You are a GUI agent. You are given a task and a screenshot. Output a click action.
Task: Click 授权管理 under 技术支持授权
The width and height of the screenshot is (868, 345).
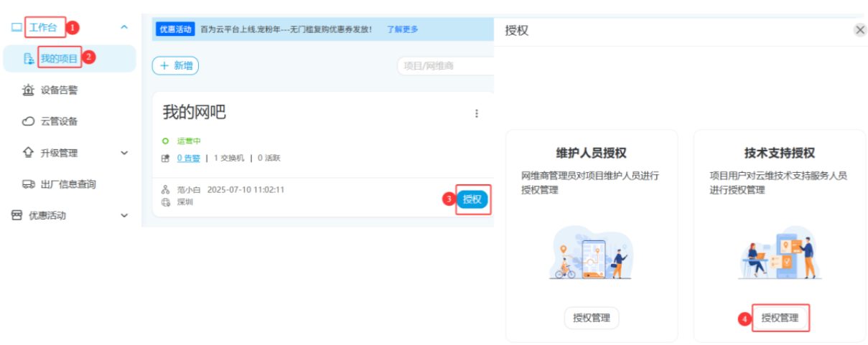click(780, 318)
